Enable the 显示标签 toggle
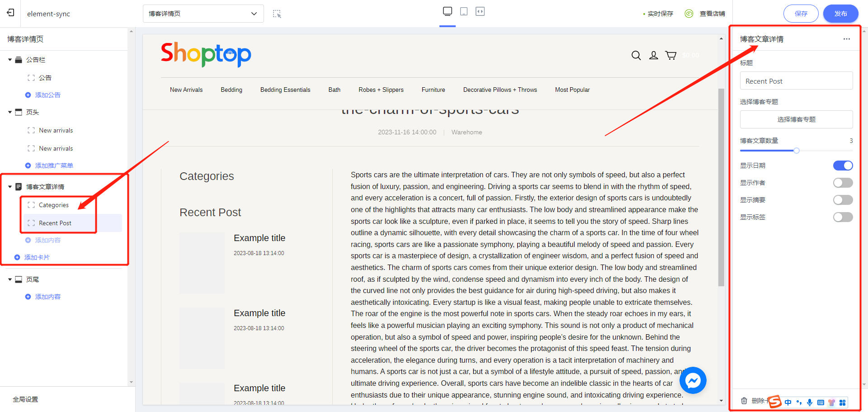The image size is (868, 412). coord(843,217)
